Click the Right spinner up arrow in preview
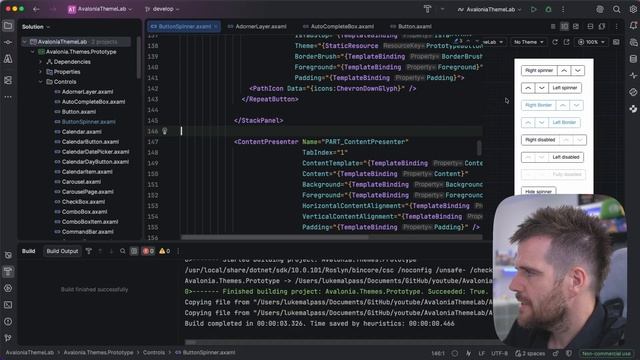The height and width of the screenshot is (360, 640). 564,71
